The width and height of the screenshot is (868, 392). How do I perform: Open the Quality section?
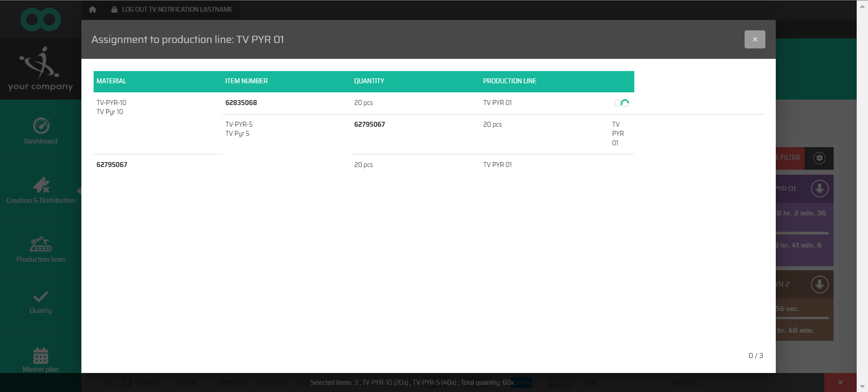pos(41,302)
